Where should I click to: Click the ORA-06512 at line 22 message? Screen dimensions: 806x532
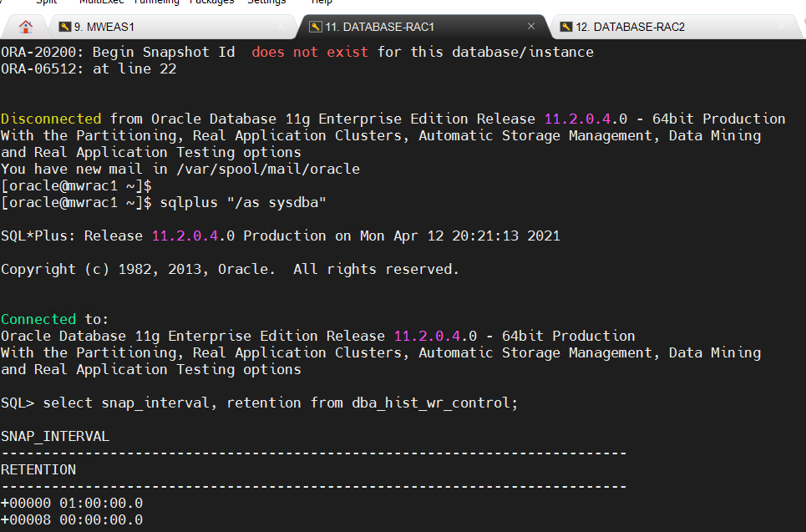pos(89,68)
